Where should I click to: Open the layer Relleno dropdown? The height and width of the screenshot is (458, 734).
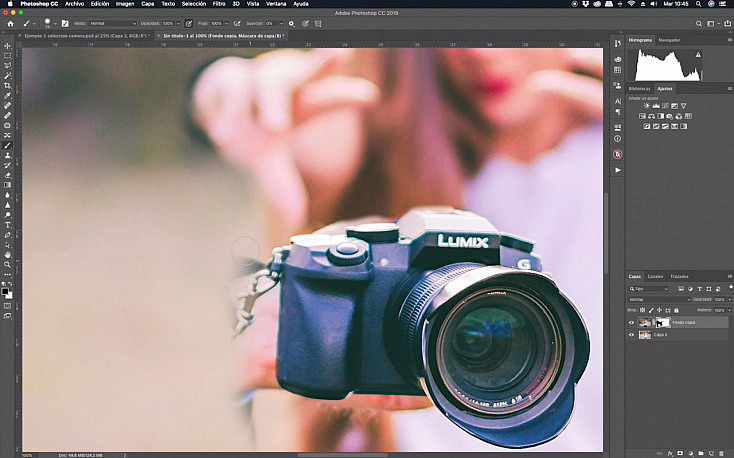click(x=729, y=310)
